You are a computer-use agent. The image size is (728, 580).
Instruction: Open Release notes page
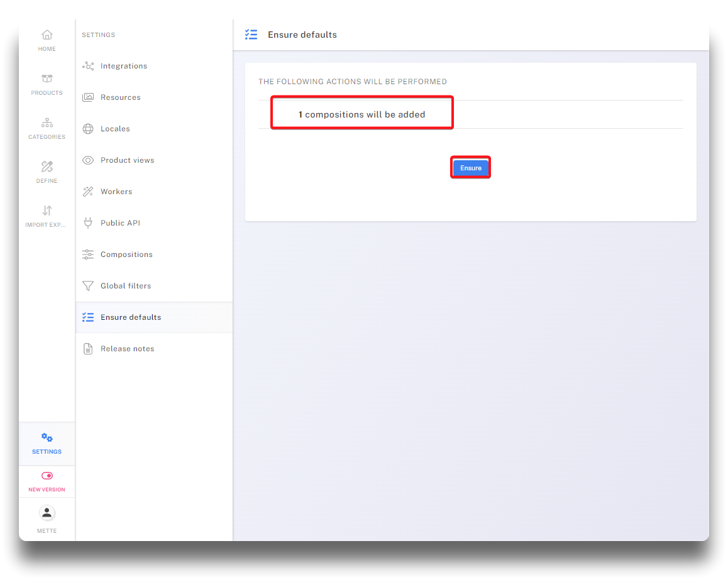click(x=127, y=349)
